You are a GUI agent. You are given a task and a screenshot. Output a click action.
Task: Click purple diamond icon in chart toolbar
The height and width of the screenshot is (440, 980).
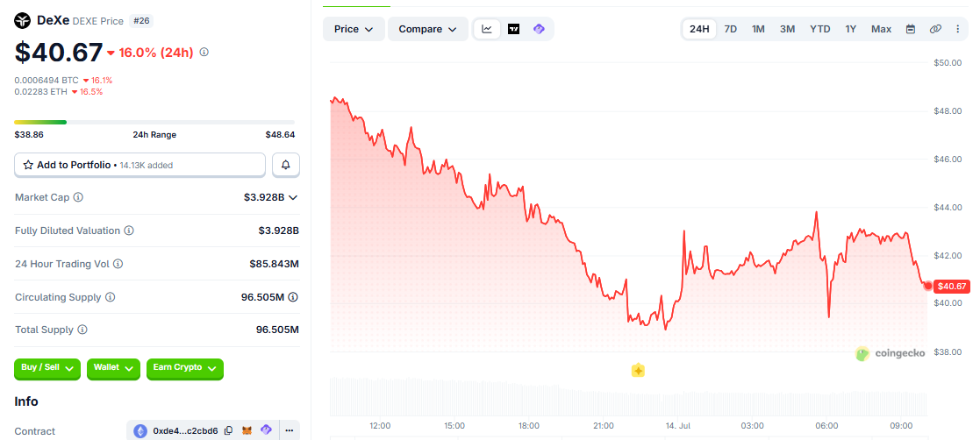[x=539, y=29]
